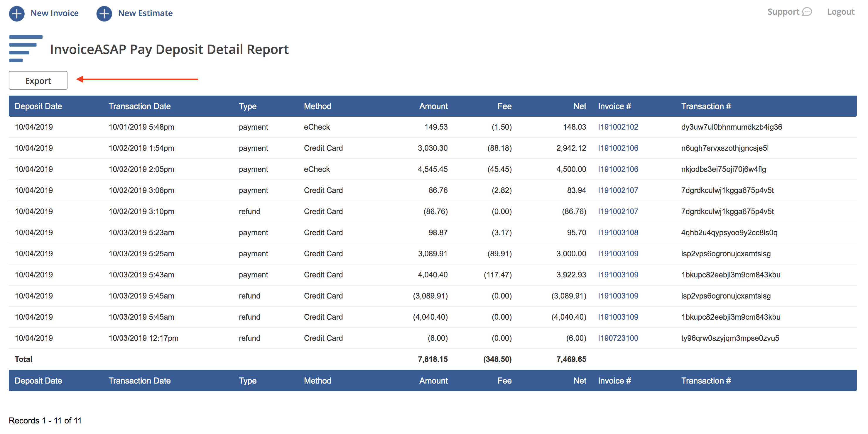868x434 pixels.
Task: Open invoice I191002107 for the refund row
Action: coord(618,211)
